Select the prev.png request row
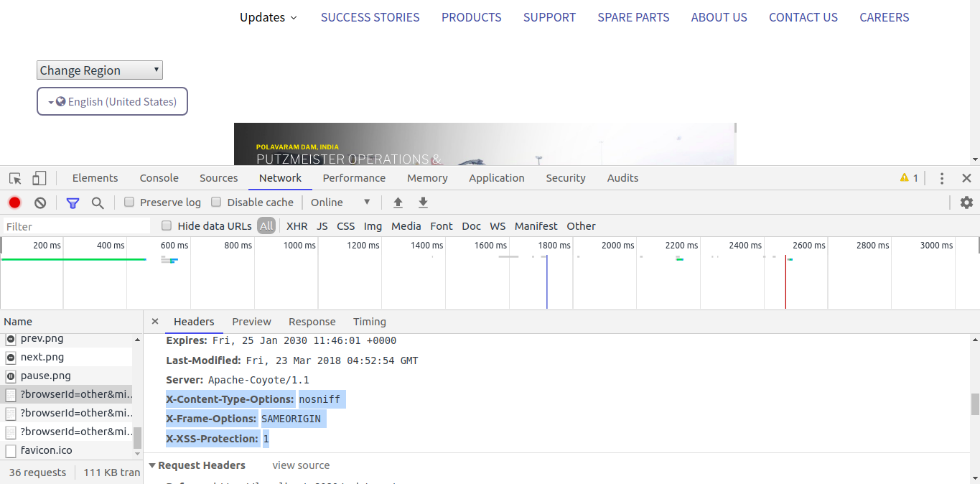This screenshot has height=484, width=980. point(66,338)
